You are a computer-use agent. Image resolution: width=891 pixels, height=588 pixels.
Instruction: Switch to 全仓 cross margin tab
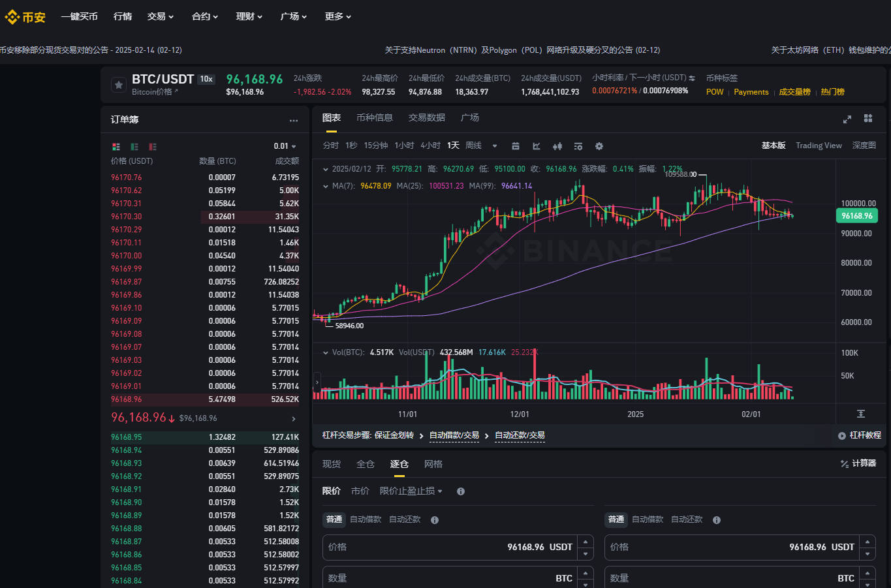[366, 464]
